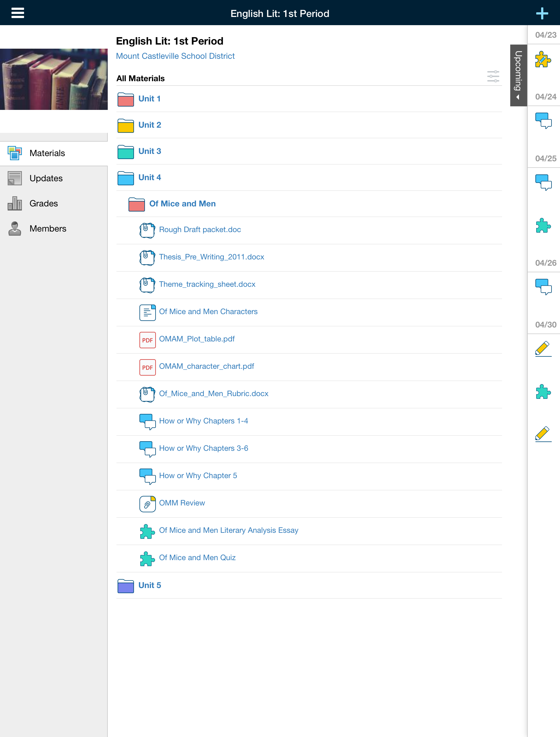Tap the plus add button
The image size is (560, 737).
click(542, 13)
